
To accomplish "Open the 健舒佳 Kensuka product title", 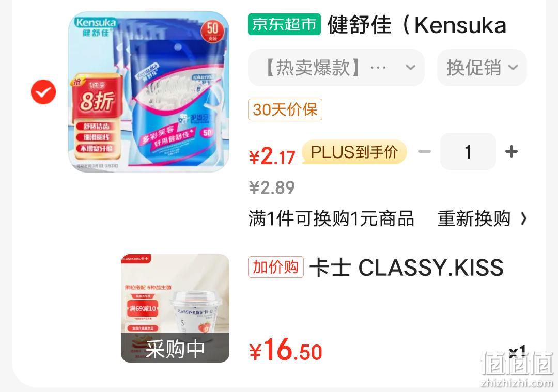I will point(417,25).
